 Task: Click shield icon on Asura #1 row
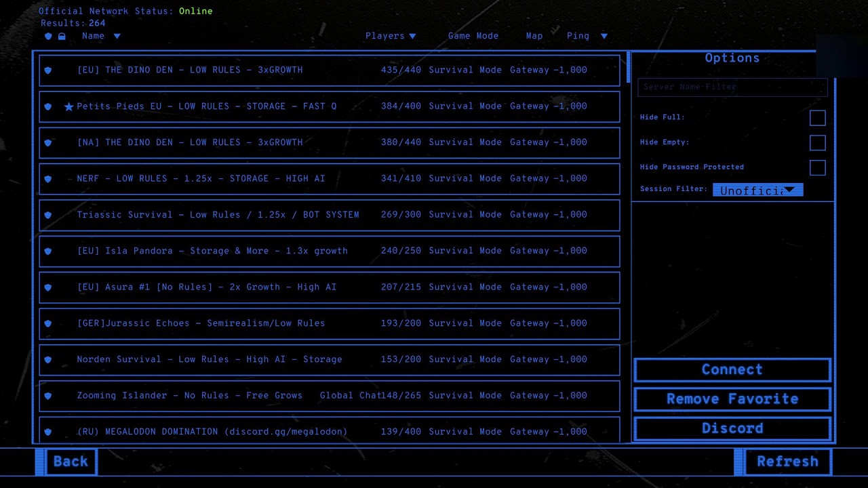pos(47,287)
